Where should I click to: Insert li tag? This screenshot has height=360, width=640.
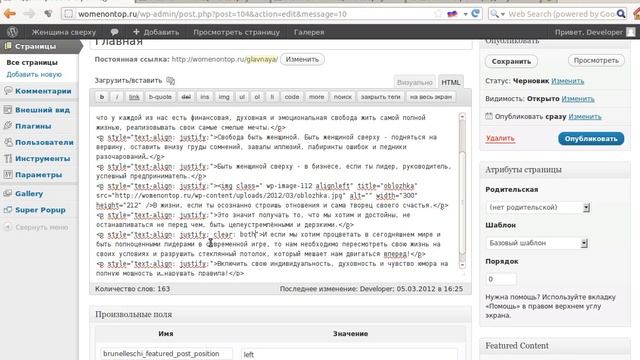[x=272, y=97]
